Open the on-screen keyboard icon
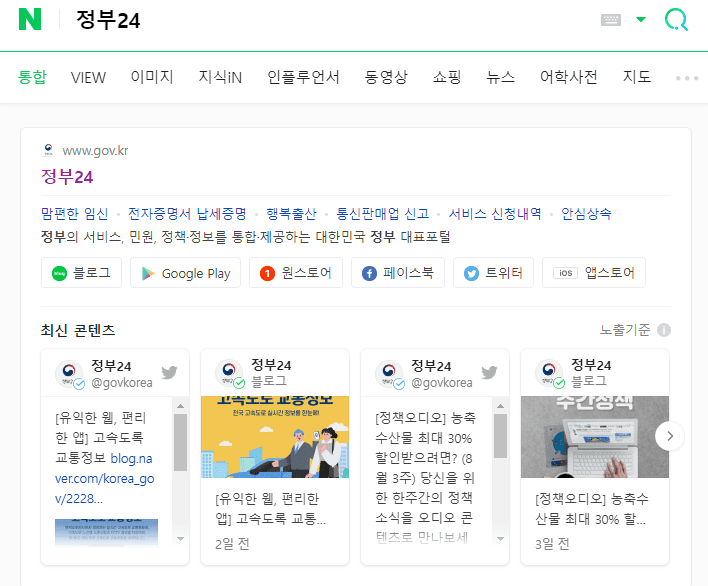The image size is (708, 586). tap(611, 20)
